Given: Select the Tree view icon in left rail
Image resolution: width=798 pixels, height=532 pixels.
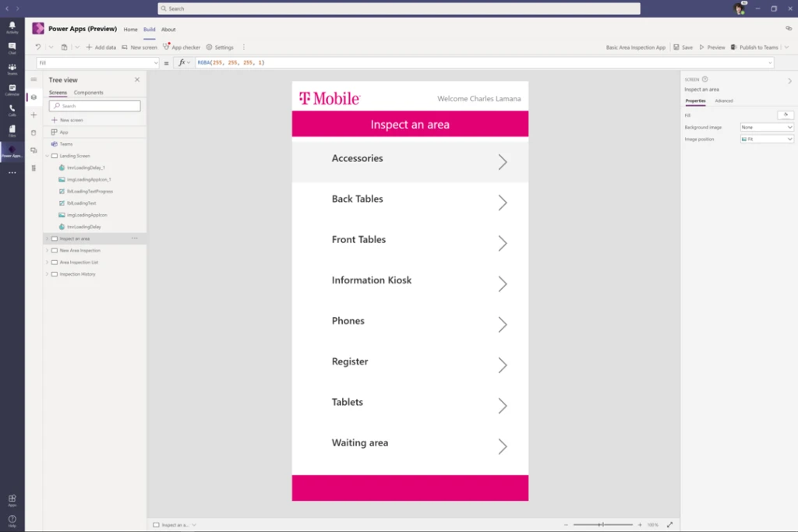Looking at the screenshot, I should point(33,97).
